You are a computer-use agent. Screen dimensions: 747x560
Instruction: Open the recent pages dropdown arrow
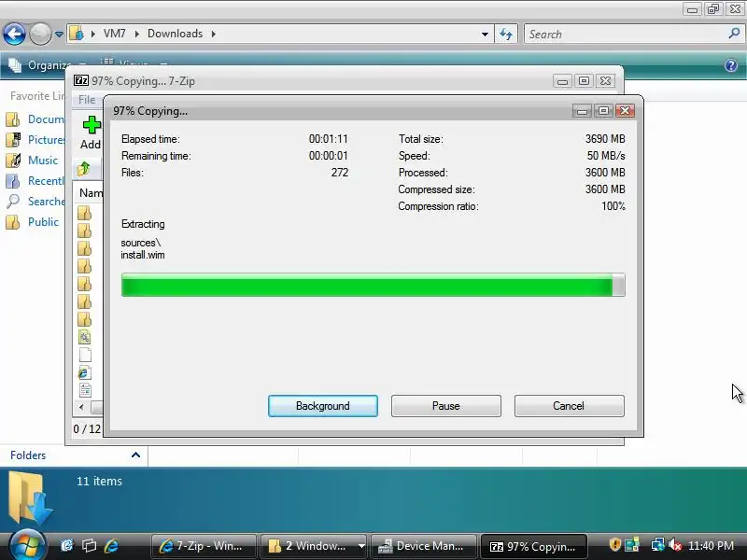(x=59, y=35)
